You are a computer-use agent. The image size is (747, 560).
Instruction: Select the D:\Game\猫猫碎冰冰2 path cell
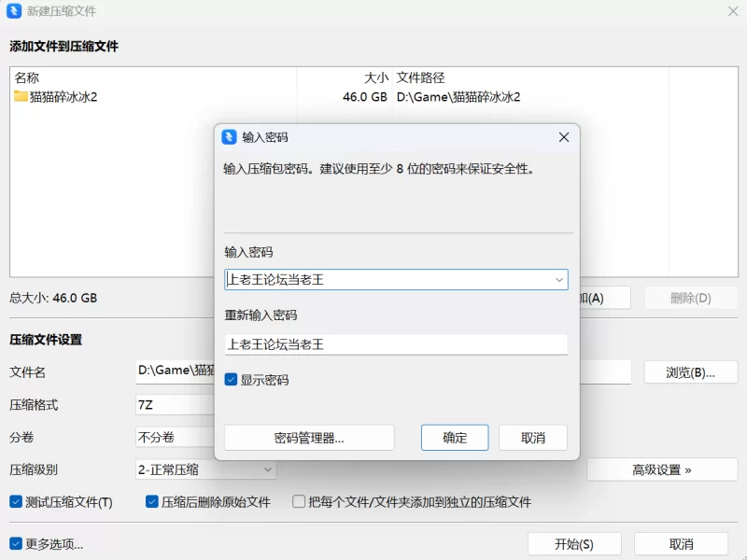tap(458, 97)
